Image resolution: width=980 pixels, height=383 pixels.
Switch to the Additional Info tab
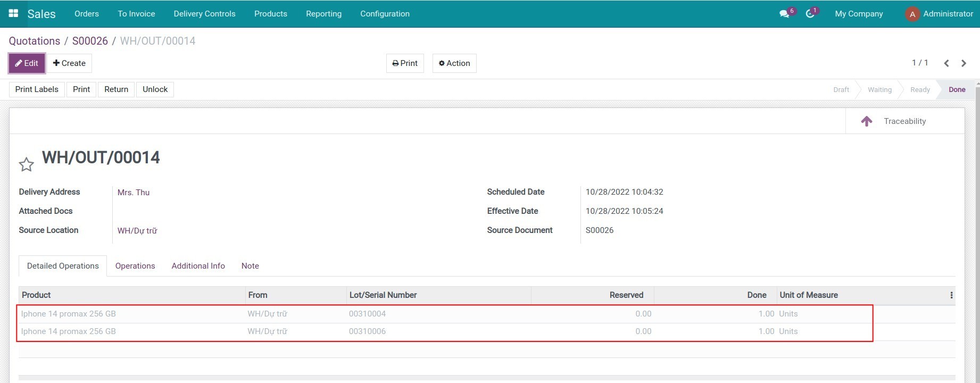[198, 266]
